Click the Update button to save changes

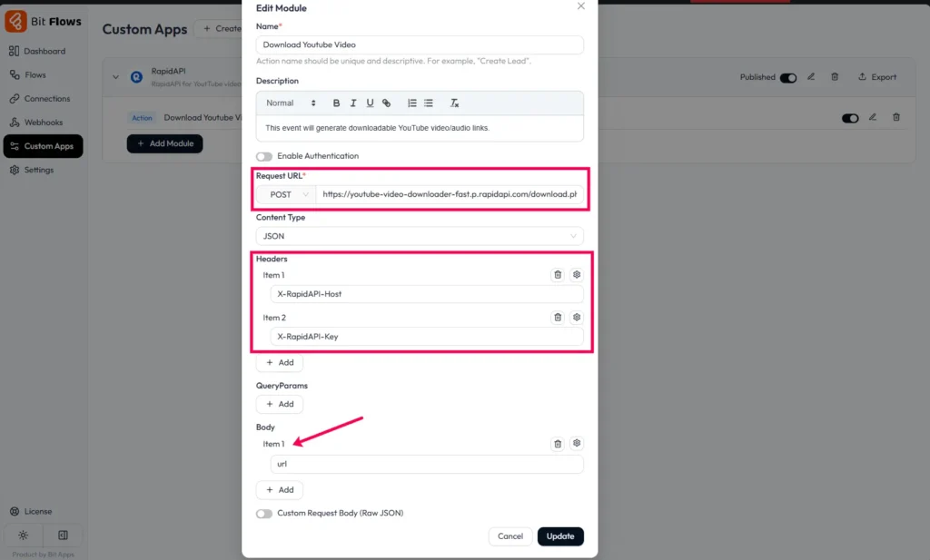(560, 536)
